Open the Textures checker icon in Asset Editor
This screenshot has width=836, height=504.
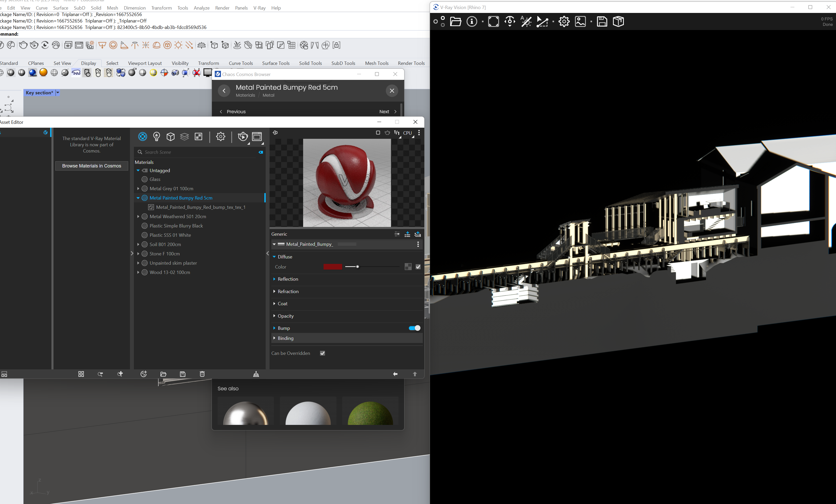(198, 136)
